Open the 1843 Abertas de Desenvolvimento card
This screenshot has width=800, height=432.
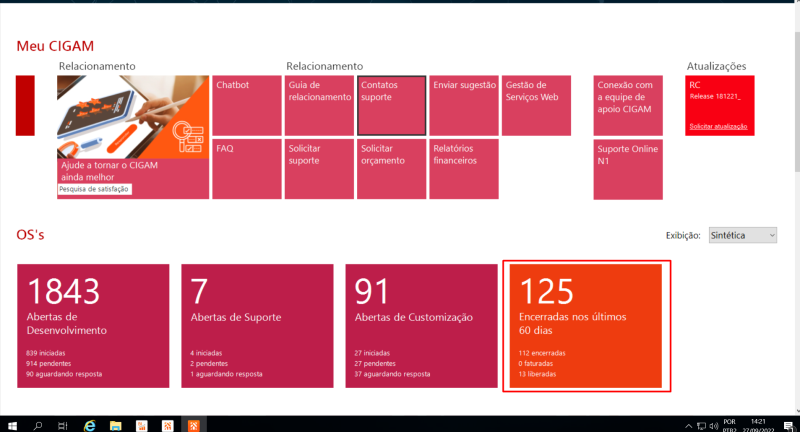(93, 326)
